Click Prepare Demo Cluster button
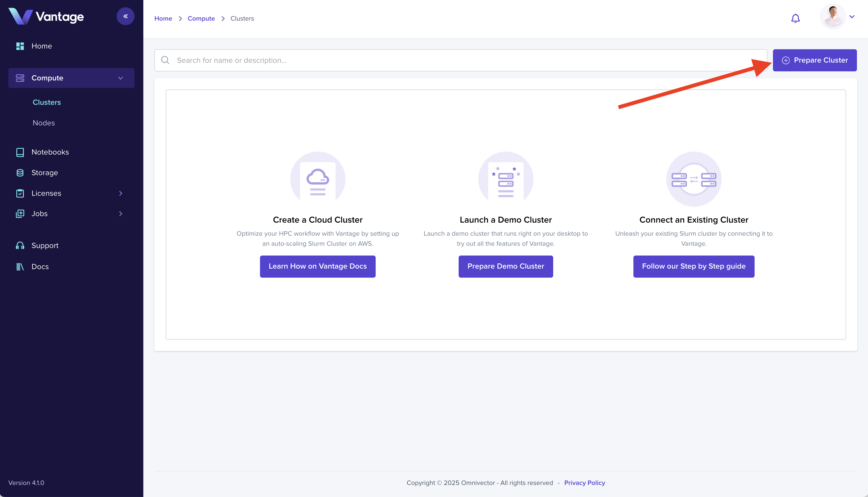The height and width of the screenshot is (497, 868). (x=506, y=266)
